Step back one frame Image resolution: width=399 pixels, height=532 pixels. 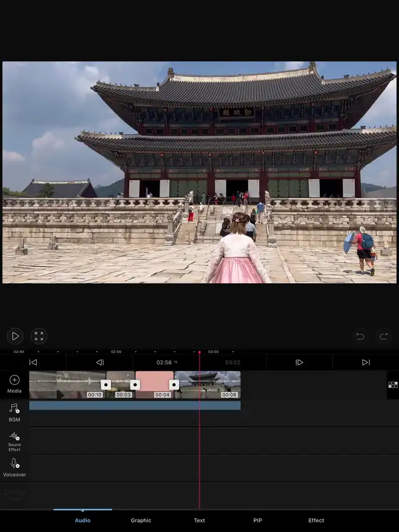100,362
